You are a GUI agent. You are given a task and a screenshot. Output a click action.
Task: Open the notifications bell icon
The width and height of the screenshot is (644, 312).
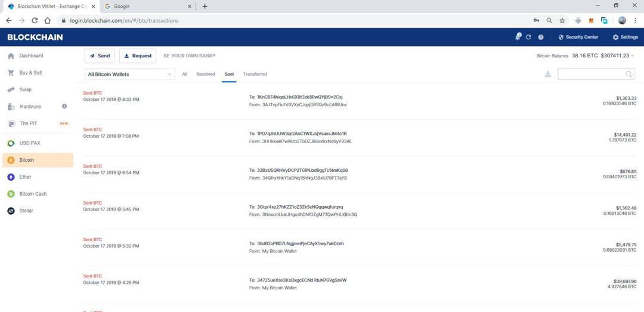coord(518,36)
